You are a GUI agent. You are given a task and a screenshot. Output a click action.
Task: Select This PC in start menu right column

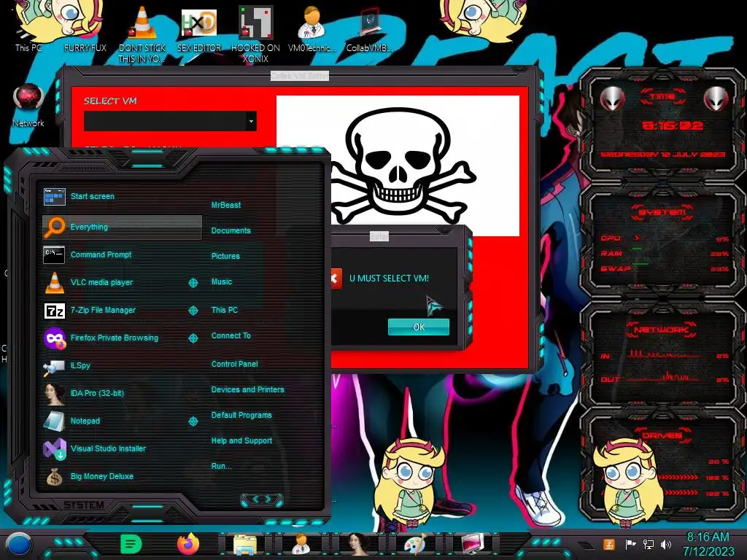(x=225, y=310)
